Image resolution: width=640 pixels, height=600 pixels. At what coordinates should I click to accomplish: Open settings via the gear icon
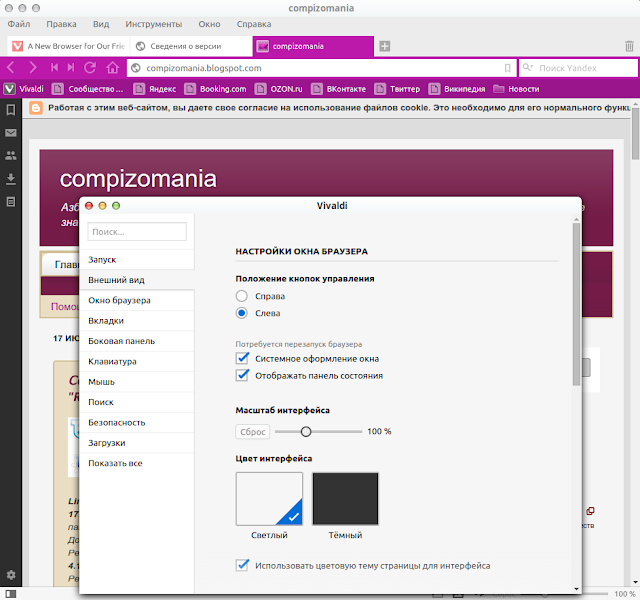pos(11,575)
